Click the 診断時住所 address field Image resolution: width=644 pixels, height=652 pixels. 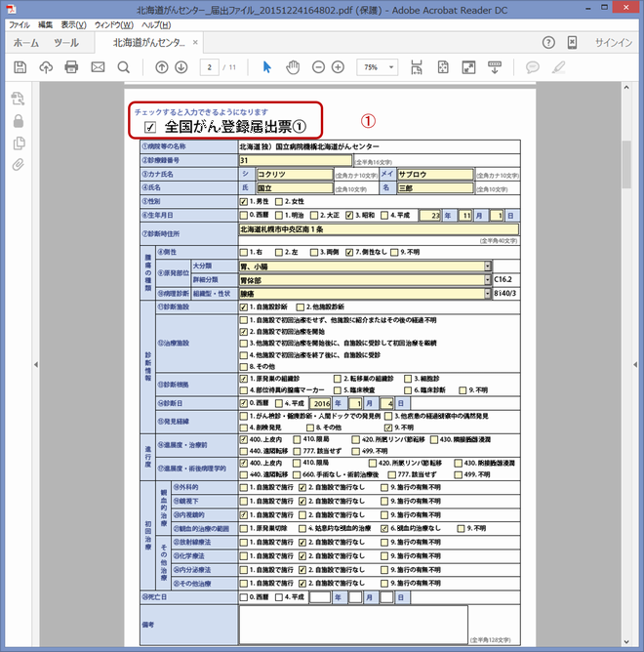379,229
